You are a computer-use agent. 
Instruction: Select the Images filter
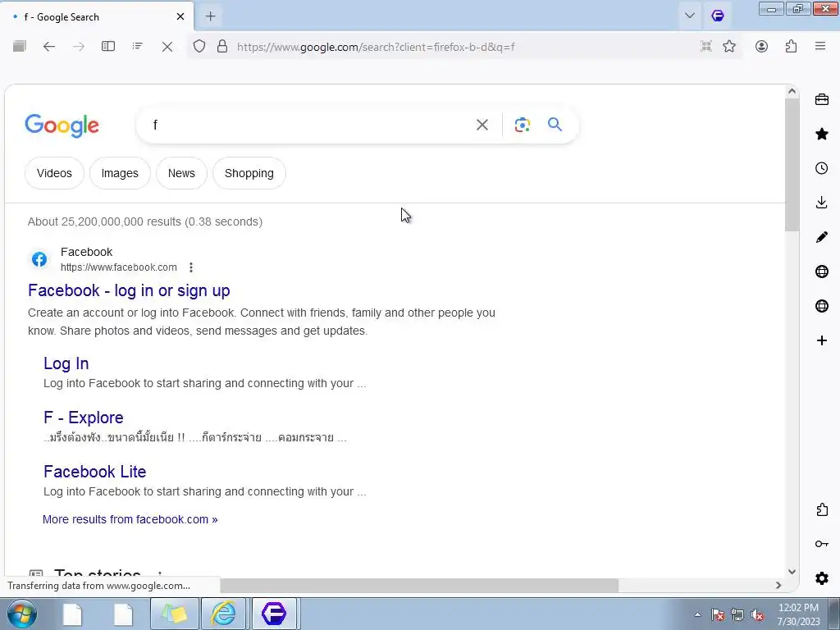[120, 173]
